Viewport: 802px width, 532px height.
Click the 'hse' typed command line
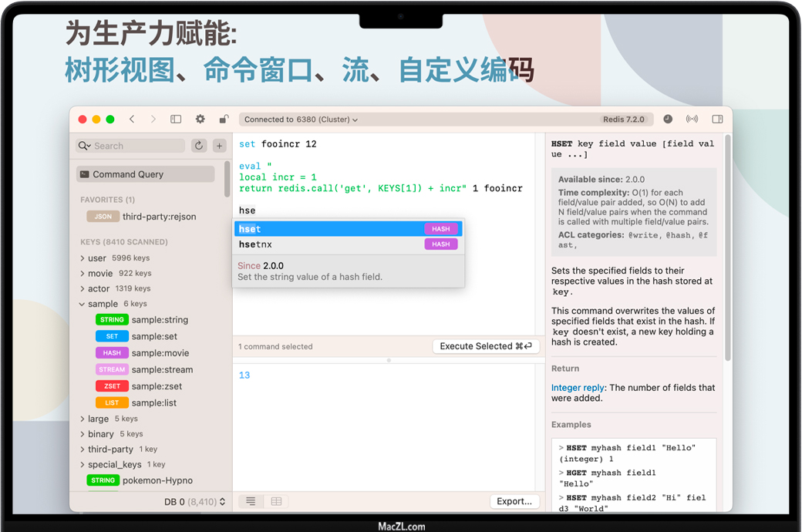(247, 210)
